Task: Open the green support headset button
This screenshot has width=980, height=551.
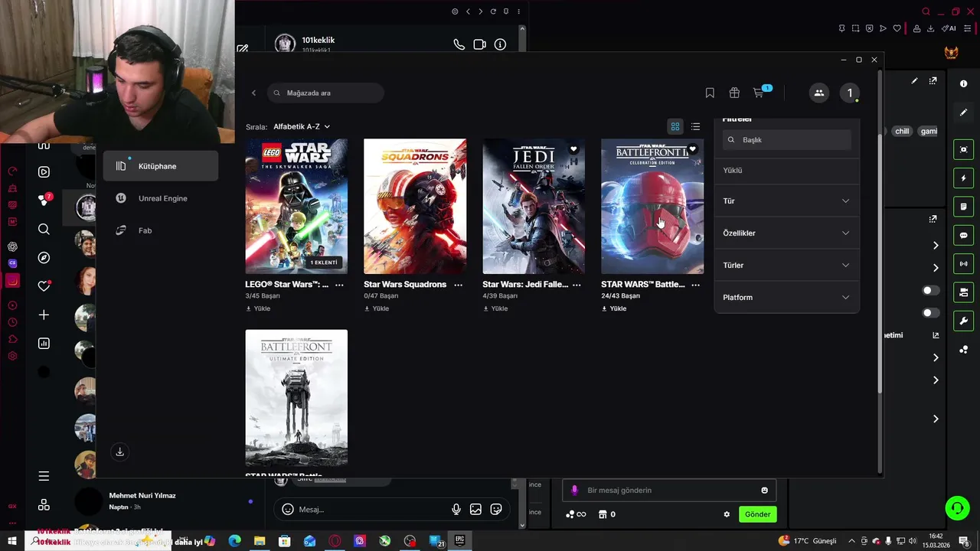Action: click(x=956, y=507)
